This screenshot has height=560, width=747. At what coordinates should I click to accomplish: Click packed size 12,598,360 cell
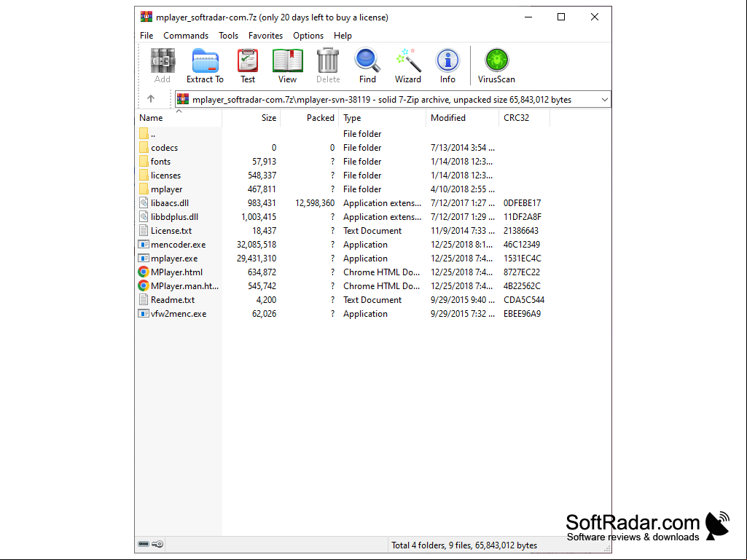315,203
